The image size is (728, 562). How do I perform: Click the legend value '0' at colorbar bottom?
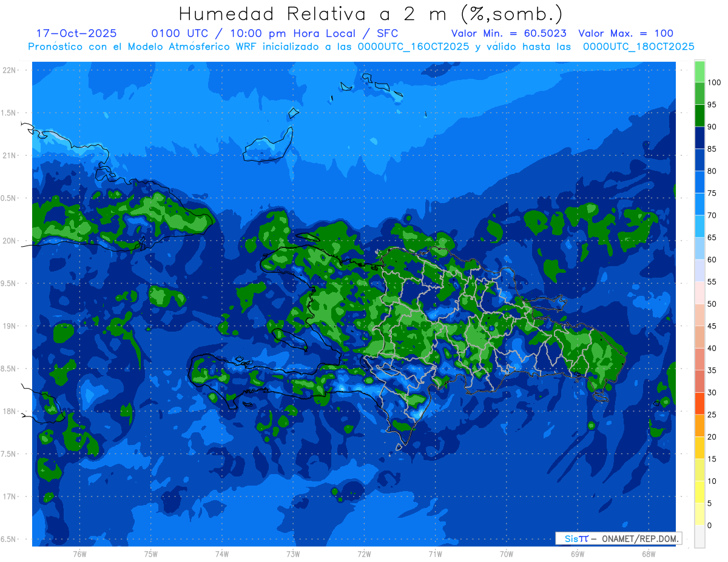tap(710, 526)
